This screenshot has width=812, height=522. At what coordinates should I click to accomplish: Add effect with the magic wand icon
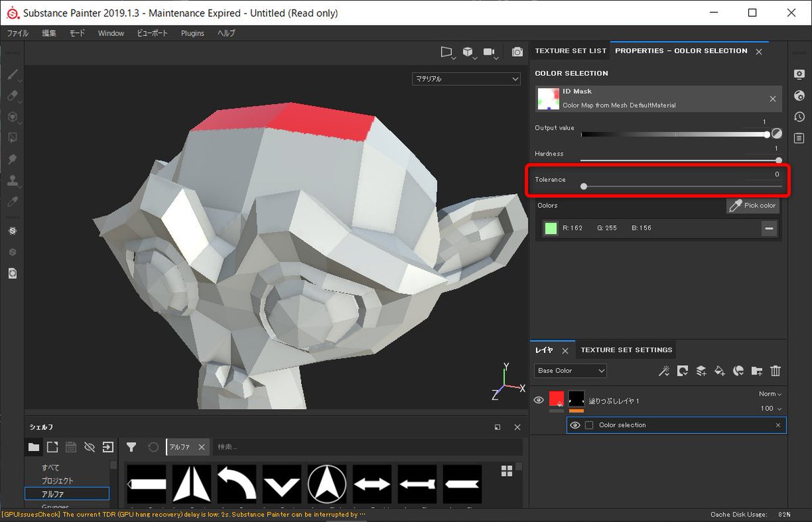coord(664,371)
